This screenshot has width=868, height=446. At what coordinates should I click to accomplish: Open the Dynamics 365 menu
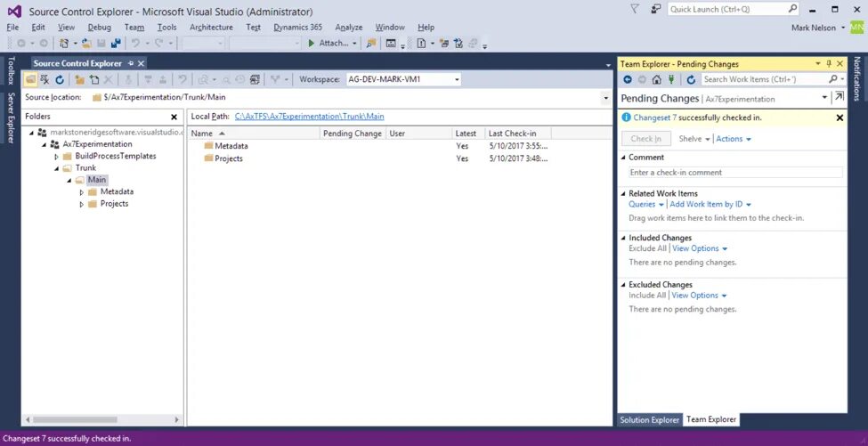pos(298,27)
